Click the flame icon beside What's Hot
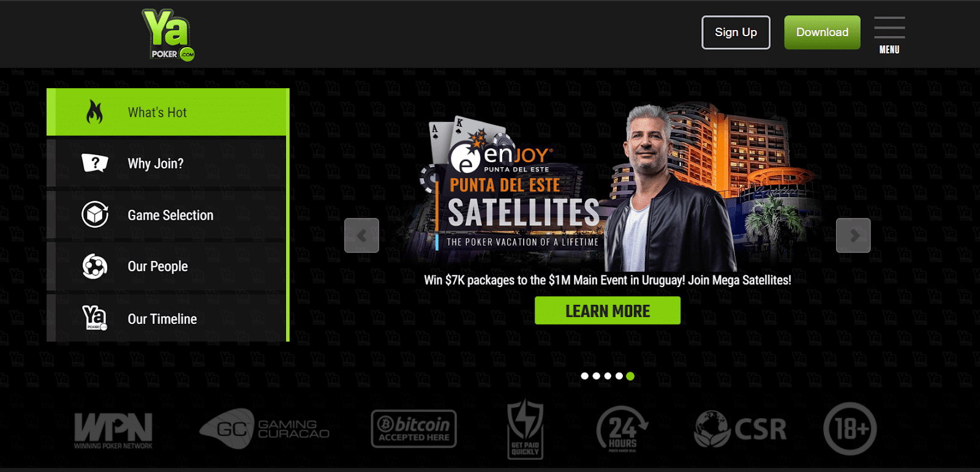This screenshot has width=980, height=472. (94, 112)
